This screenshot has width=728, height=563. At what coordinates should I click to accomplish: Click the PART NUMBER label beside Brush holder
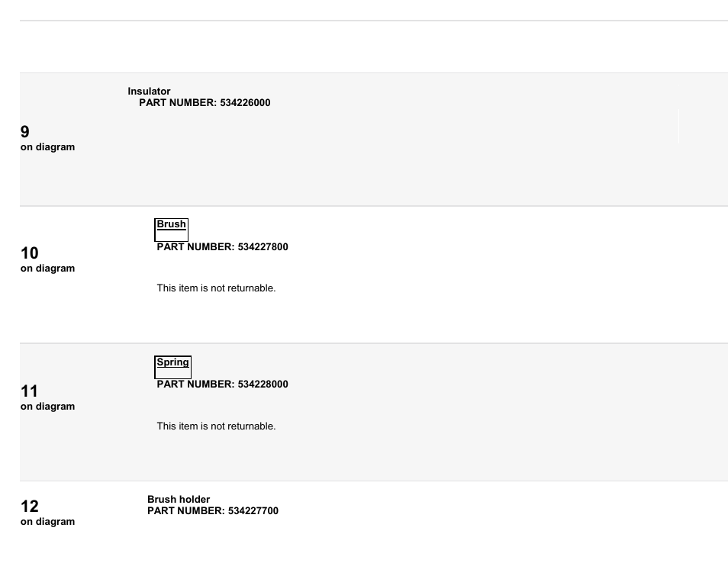click(187, 511)
